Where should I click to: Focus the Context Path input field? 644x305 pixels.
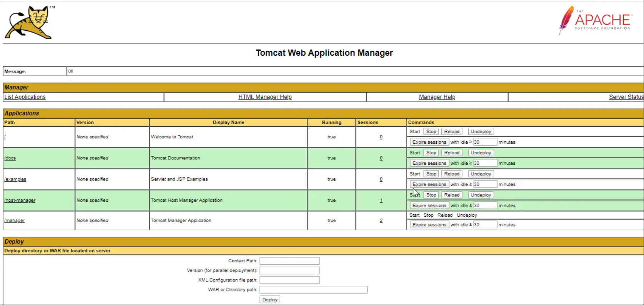pyautogui.click(x=289, y=261)
